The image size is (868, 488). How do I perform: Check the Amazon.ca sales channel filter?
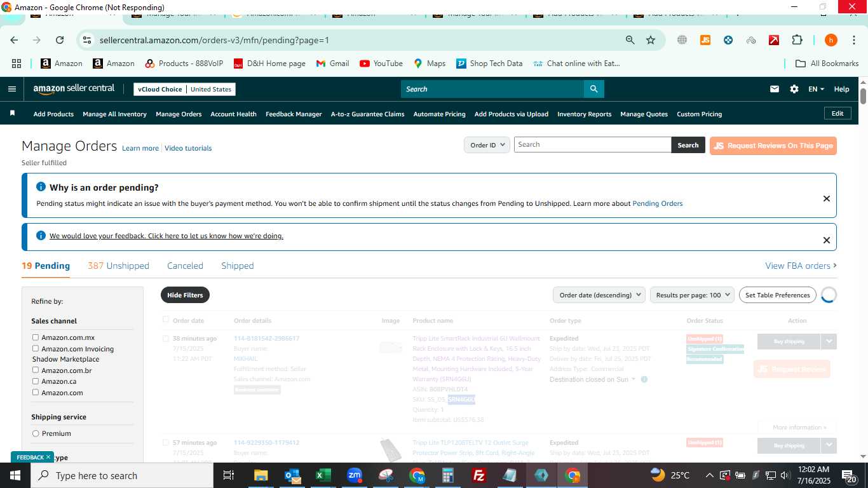[x=36, y=381]
